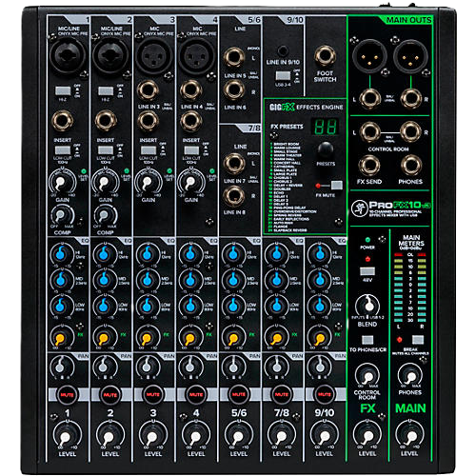
Task: Mute the 5/6 stereo channel
Action: pyautogui.click(x=239, y=394)
